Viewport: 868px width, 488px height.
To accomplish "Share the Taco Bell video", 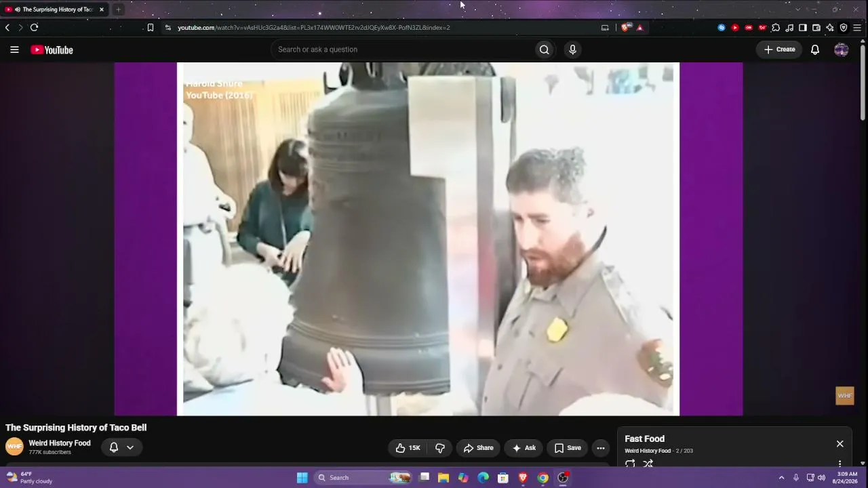I will [x=478, y=448].
